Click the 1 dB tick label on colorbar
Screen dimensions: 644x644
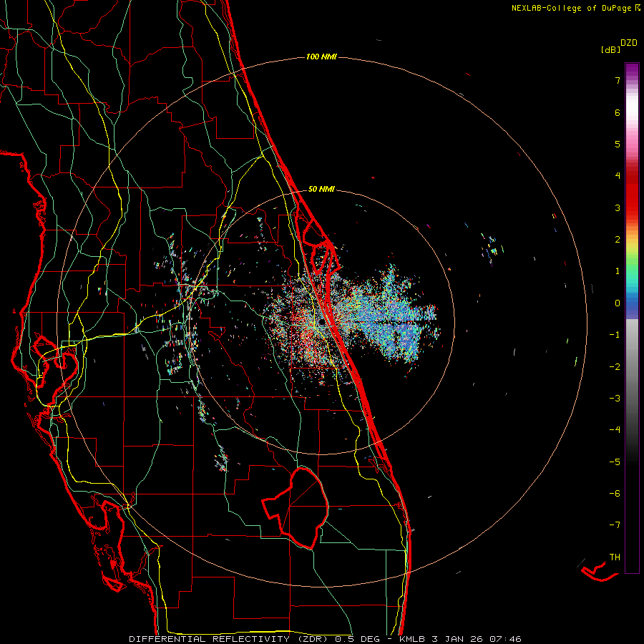pyautogui.click(x=618, y=271)
